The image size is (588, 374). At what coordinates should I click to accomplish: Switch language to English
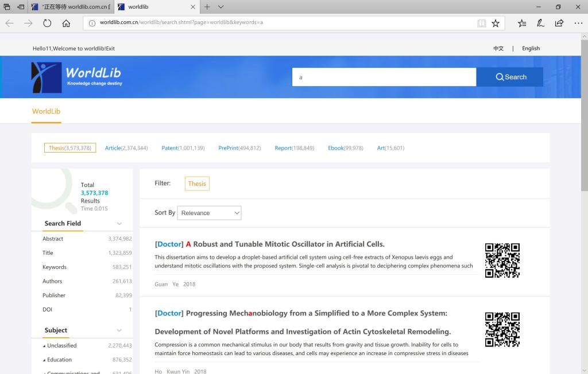(531, 48)
